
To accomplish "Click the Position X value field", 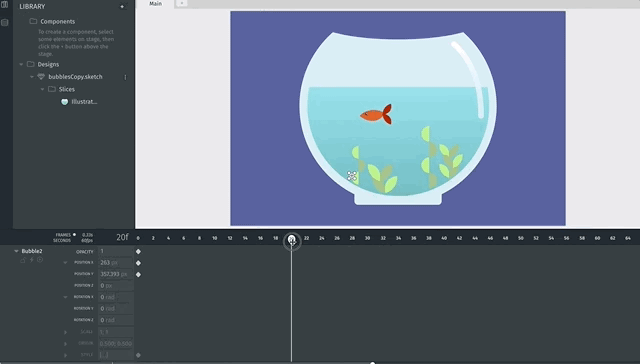I will tap(116, 263).
